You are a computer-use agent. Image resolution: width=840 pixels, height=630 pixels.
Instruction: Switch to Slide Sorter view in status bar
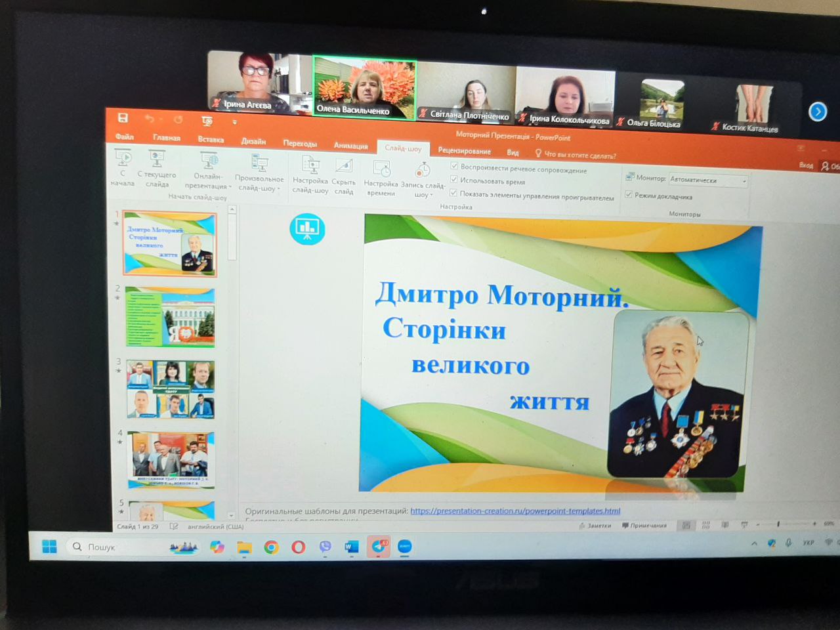[x=705, y=525]
